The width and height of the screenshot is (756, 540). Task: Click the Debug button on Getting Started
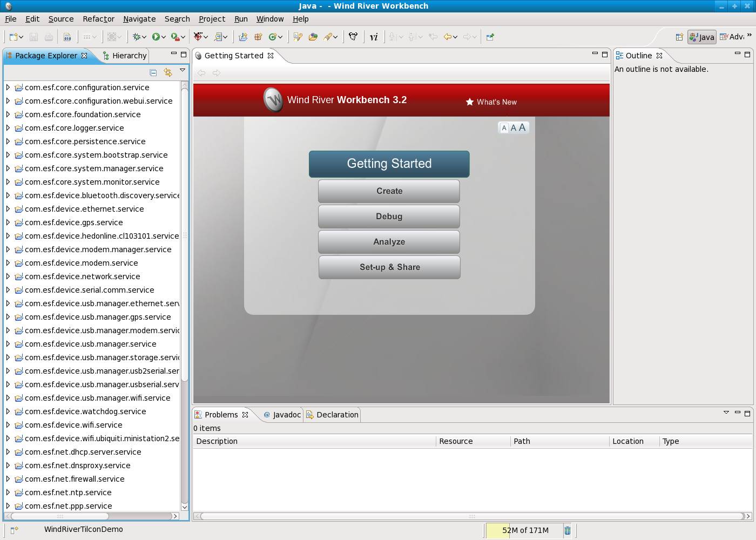pos(389,217)
